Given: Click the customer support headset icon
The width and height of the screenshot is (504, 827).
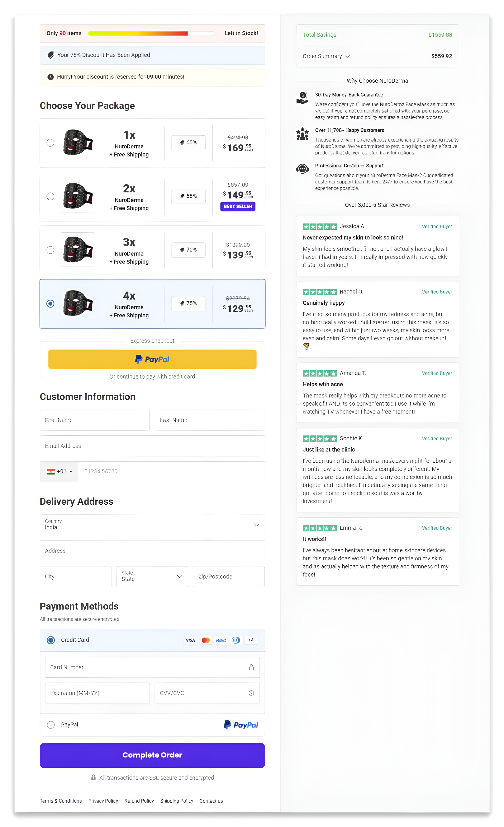Looking at the screenshot, I should pyautogui.click(x=302, y=169).
